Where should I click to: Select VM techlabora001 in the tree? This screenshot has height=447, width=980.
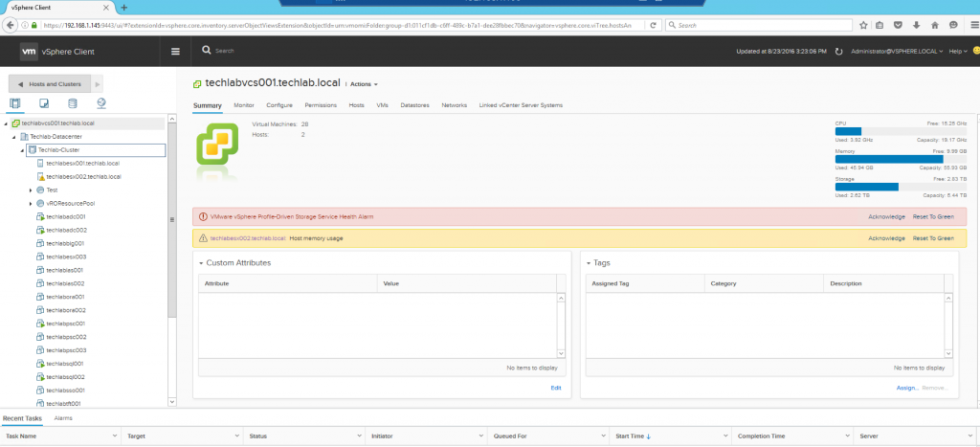click(x=66, y=297)
